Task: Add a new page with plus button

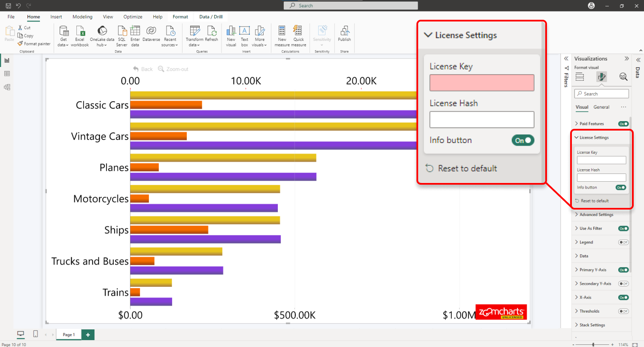Action: click(x=88, y=335)
